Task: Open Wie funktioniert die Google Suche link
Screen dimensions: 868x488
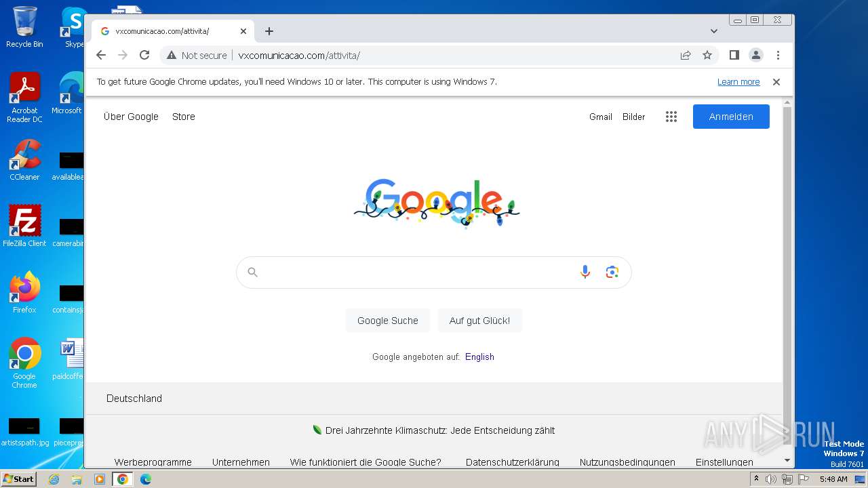Action: click(x=366, y=462)
